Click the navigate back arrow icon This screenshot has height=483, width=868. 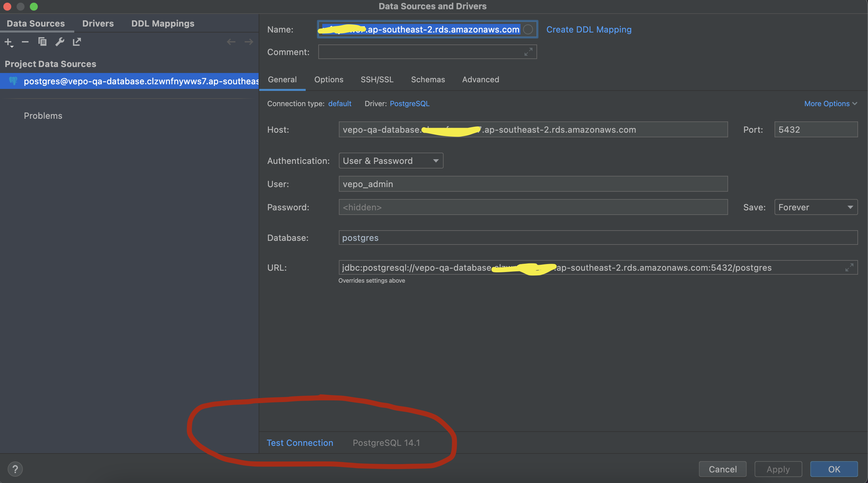point(231,42)
